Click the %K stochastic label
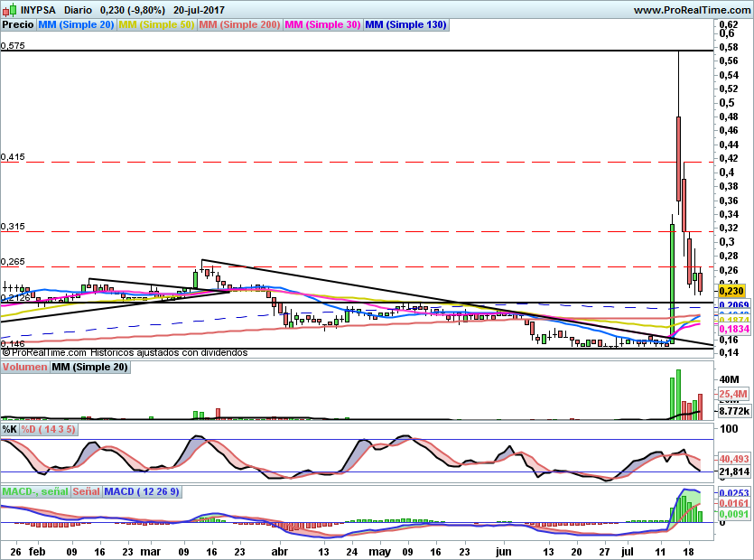The image size is (754, 560). tap(10, 429)
